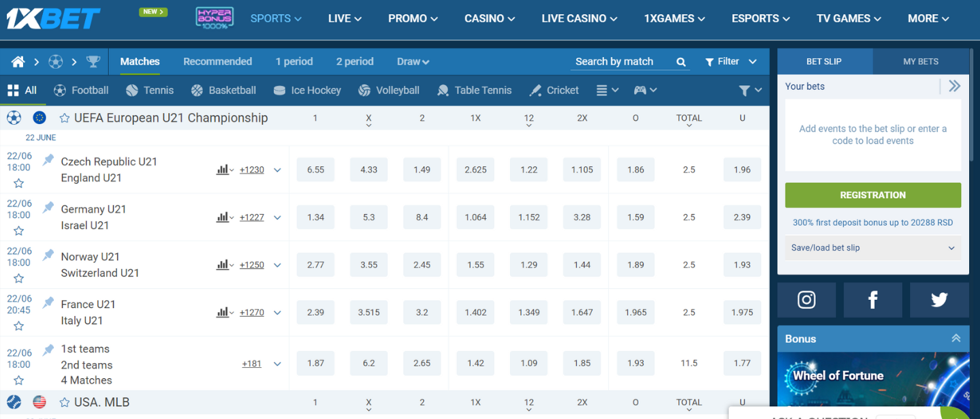Viewport: 980px width, 419px height.
Task: Switch to the 2 period tab
Action: pyautogui.click(x=355, y=62)
